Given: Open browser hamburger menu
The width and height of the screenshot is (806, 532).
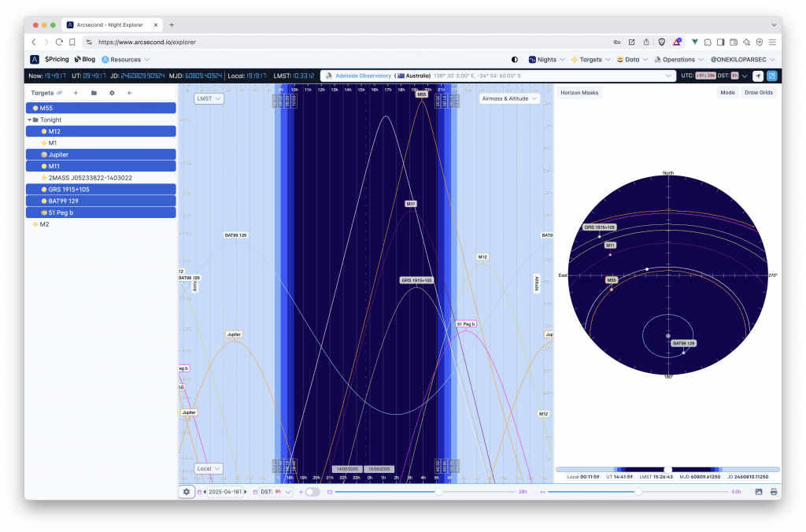Looking at the screenshot, I should 772,42.
